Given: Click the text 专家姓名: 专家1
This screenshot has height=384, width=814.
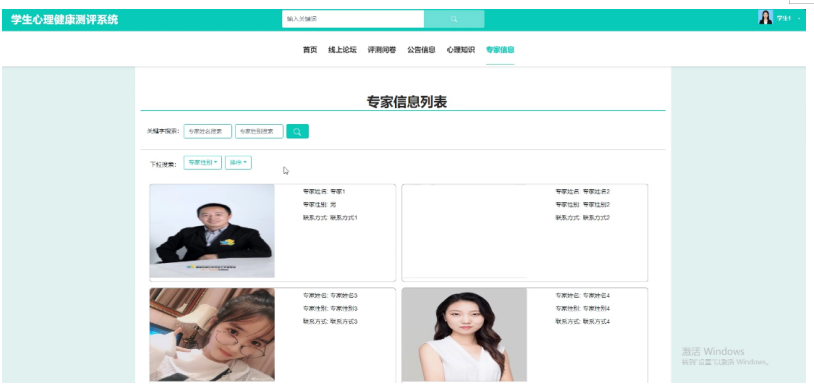Looking at the screenshot, I should (x=324, y=191).
